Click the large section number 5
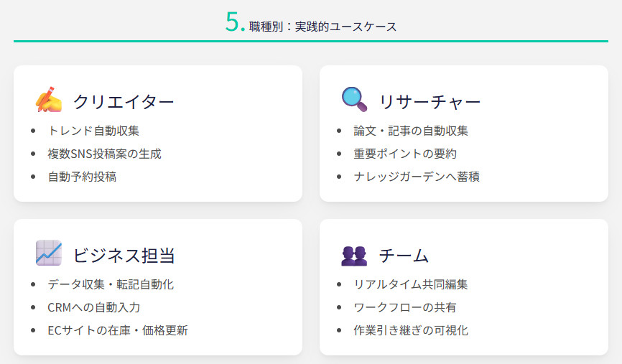 [234, 23]
